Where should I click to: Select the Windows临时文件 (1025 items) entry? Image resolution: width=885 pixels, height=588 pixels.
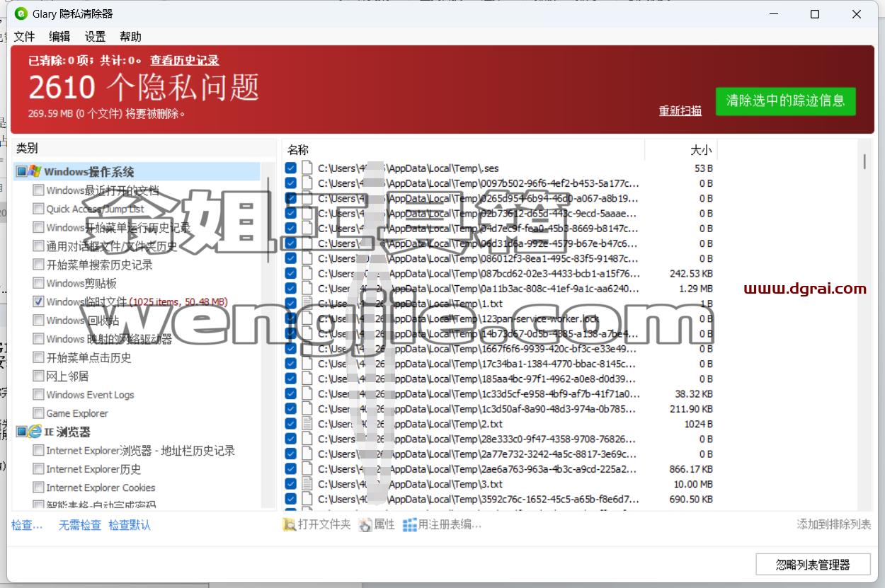click(x=137, y=302)
